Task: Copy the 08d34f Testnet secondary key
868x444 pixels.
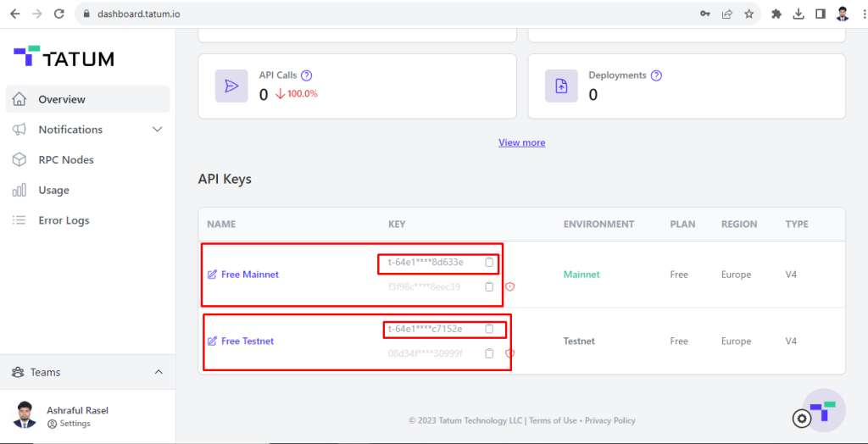Action: pos(489,353)
